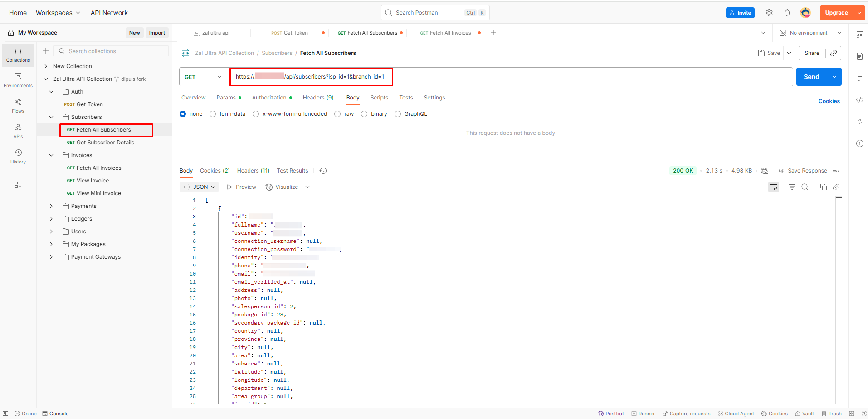The width and height of the screenshot is (868, 419).
Task: Click the Send button
Action: click(x=811, y=77)
